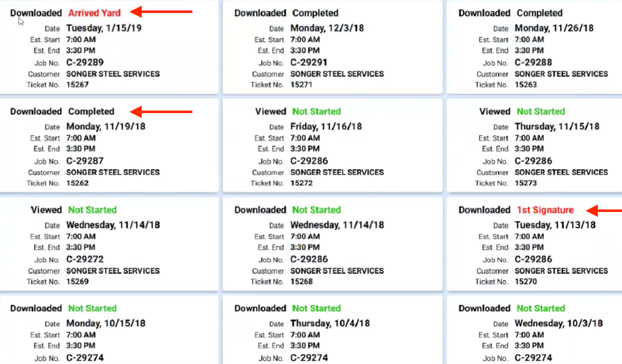
Task: Open ticket number 15270
Action: tap(526, 282)
